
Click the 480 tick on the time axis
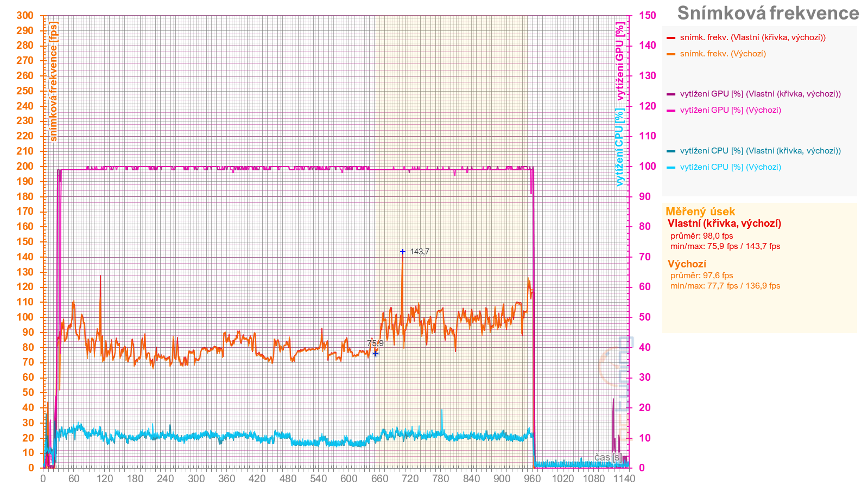coord(288,478)
